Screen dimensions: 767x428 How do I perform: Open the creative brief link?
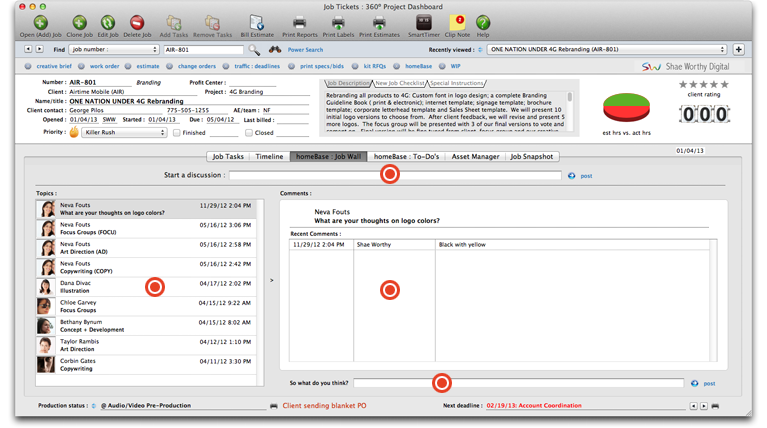click(x=54, y=66)
